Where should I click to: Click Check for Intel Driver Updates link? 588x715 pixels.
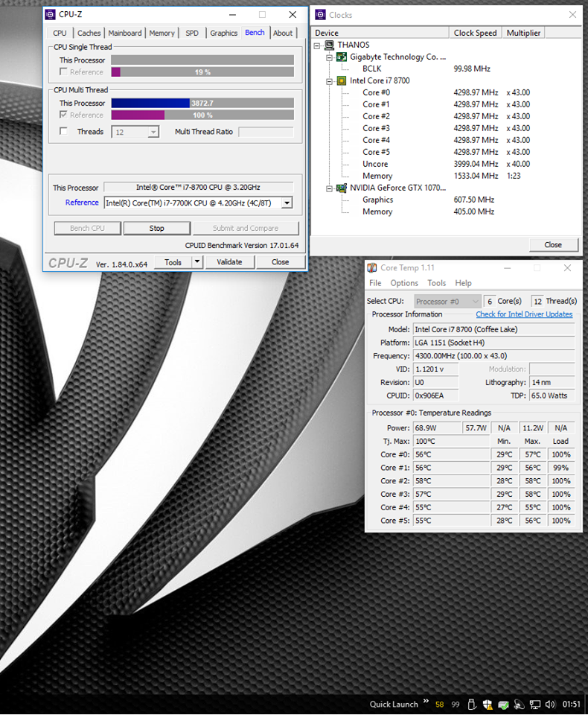click(524, 314)
